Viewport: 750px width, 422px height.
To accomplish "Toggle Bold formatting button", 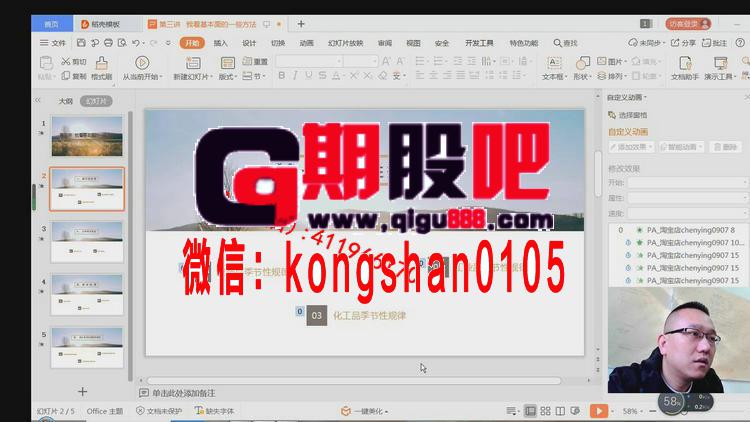I will [281, 76].
